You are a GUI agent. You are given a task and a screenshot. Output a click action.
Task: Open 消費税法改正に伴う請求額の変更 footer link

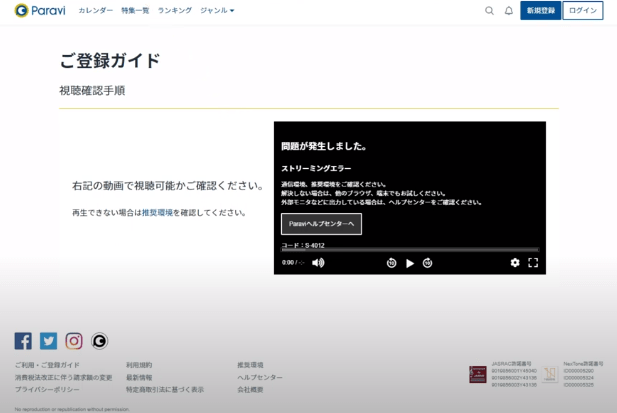pyautogui.click(x=63, y=378)
